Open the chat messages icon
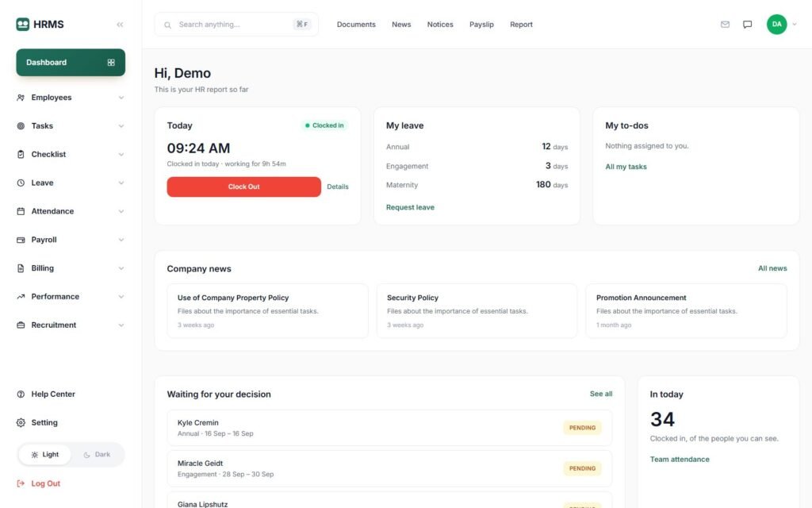This screenshot has height=508, width=812. [747, 25]
